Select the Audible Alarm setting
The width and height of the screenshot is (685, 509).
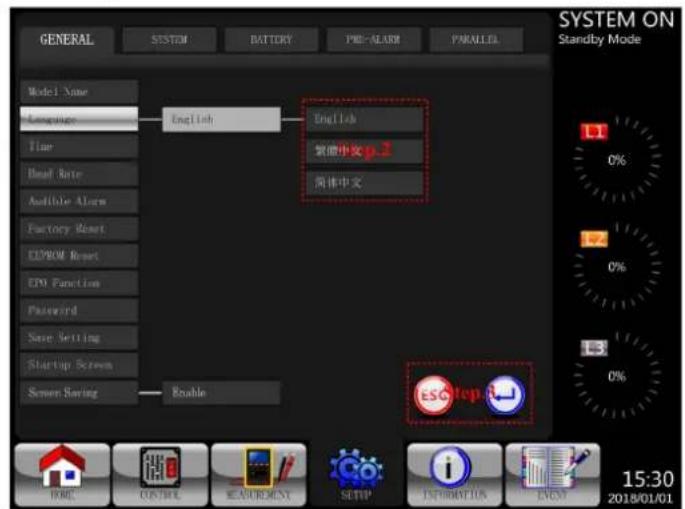pyautogui.click(x=79, y=201)
